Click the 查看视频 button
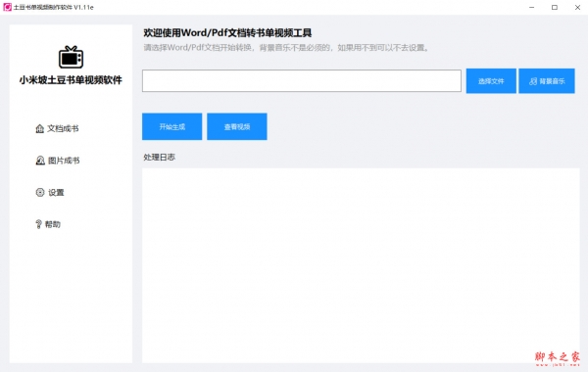The width and height of the screenshot is (588, 372). tap(237, 126)
